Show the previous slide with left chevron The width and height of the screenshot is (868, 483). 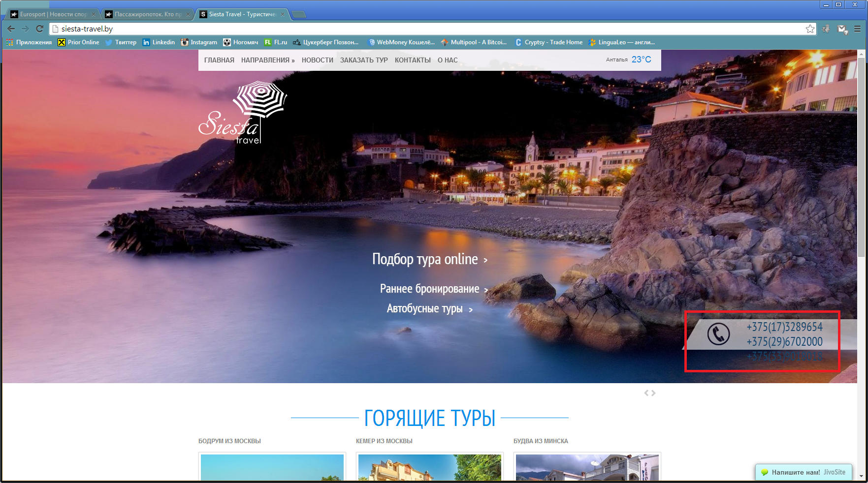(646, 393)
